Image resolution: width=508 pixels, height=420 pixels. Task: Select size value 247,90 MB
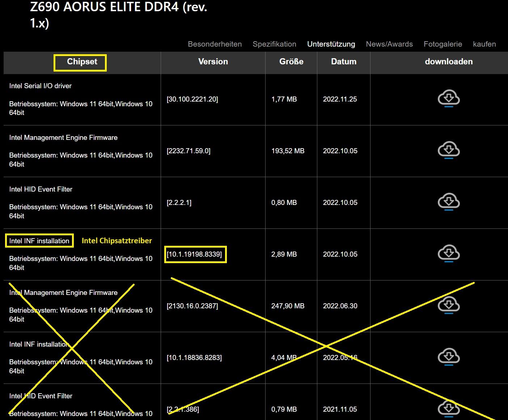coord(288,306)
